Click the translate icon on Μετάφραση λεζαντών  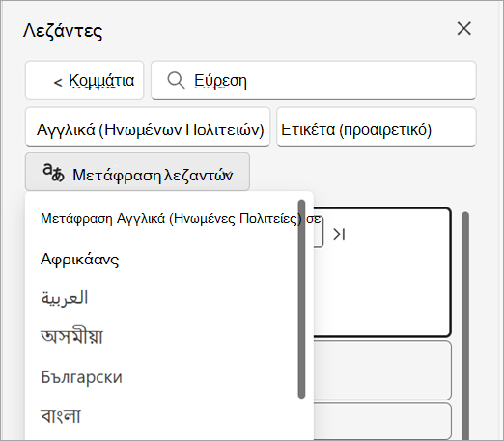(x=53, y=172)
